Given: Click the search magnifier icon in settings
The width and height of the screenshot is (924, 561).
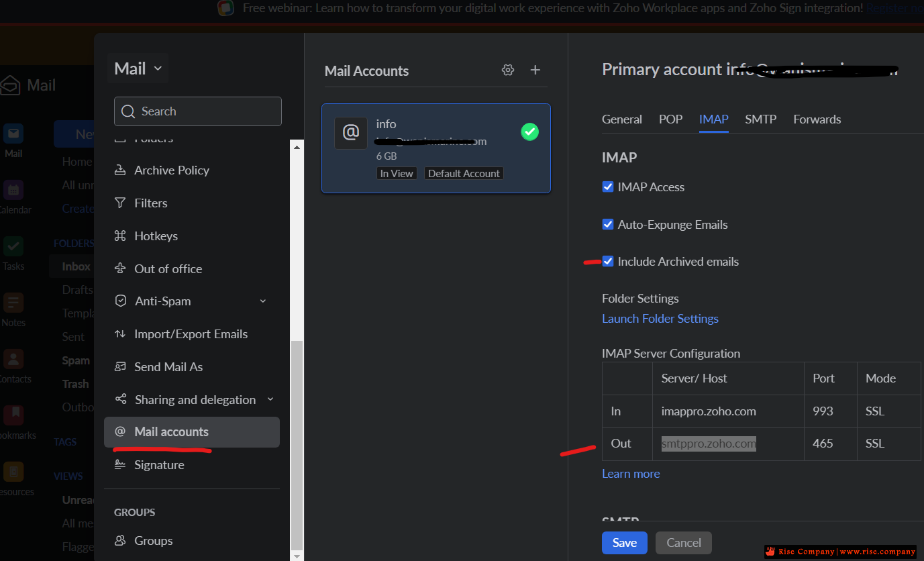Looking at the screenshot, I should click(129, 111).
